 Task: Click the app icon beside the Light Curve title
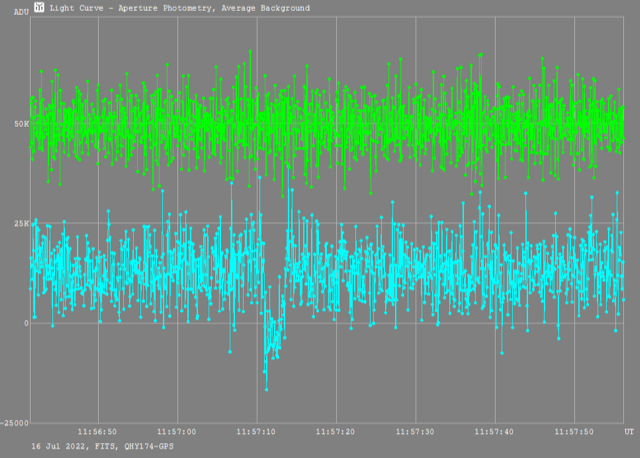point(39,7)
